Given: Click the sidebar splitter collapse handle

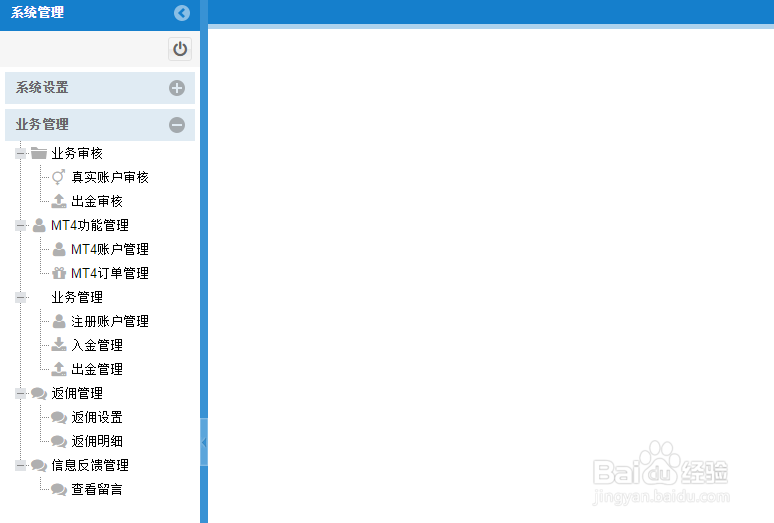Looking at the screenshot, I should click(x=204, y=442).
